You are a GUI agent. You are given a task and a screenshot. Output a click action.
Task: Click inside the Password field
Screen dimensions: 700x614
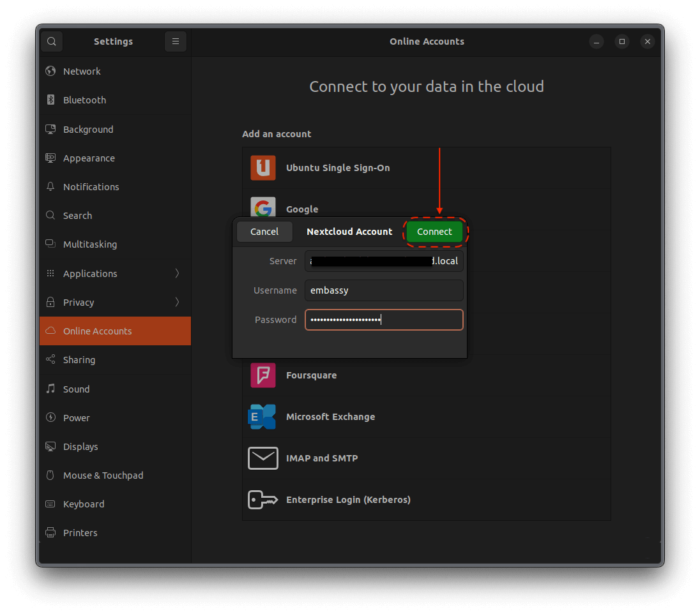383,319
